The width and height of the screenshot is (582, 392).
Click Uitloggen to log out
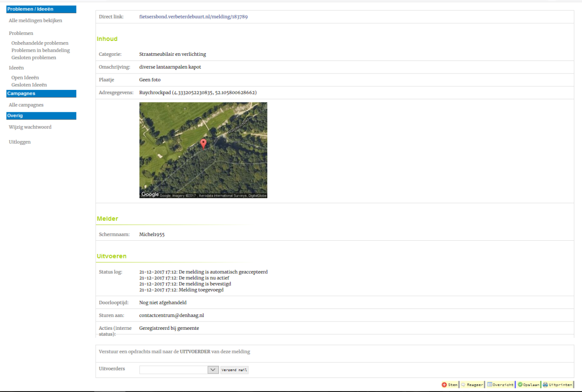pos(20,142)
